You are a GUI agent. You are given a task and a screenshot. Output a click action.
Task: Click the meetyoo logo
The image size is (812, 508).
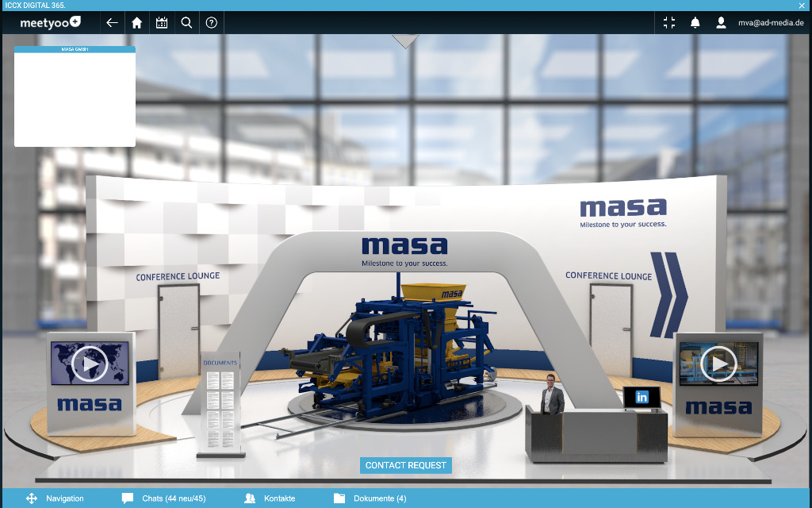[x=50, y=23]
